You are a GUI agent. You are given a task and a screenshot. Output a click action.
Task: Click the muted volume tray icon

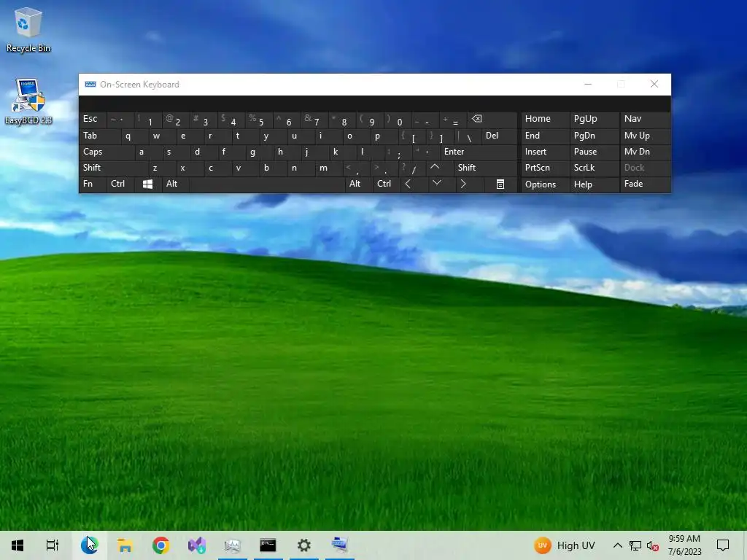coord(653,545)
